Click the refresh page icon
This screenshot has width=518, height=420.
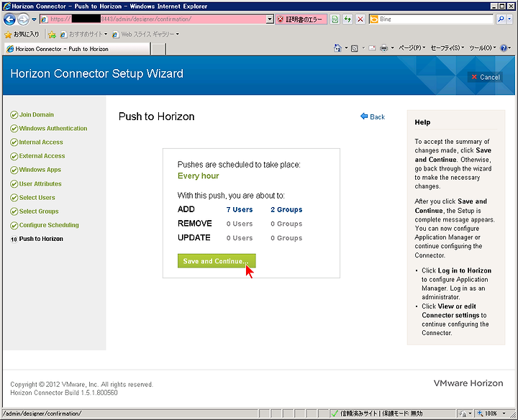(347, 19)
